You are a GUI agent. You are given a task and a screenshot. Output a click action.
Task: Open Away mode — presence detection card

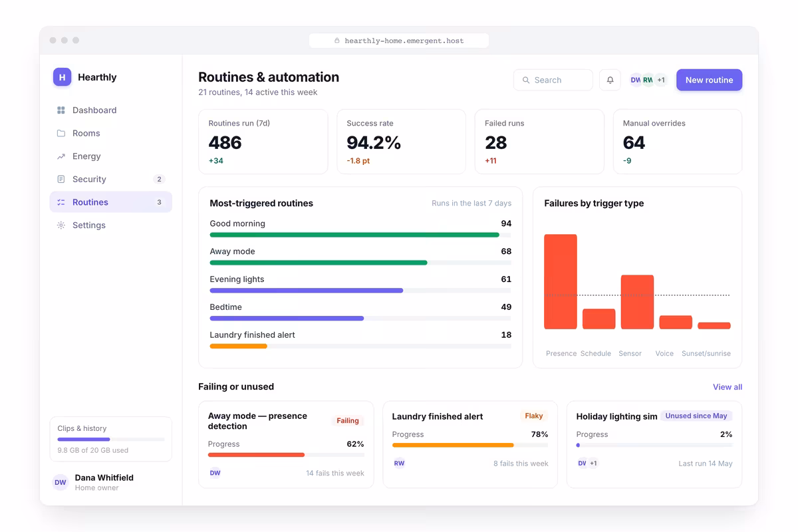286,444
